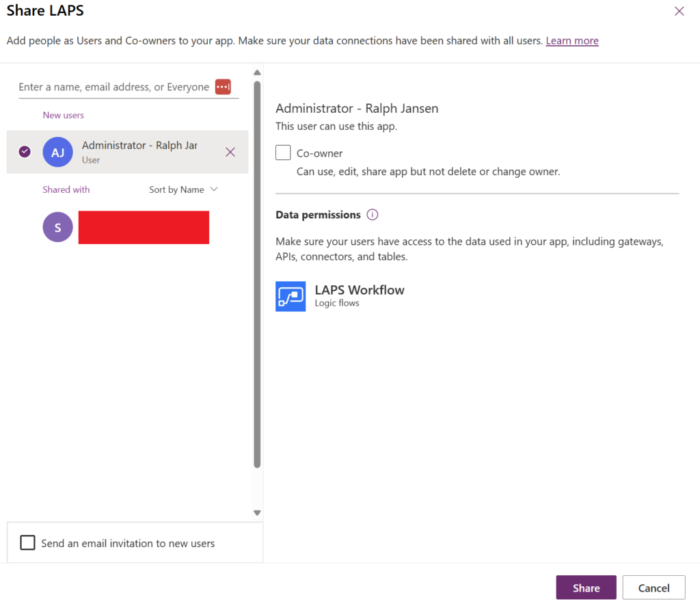The image size is (700, 606).
Task: Click scroll down arrow on user list
Action: click(257, 512)
